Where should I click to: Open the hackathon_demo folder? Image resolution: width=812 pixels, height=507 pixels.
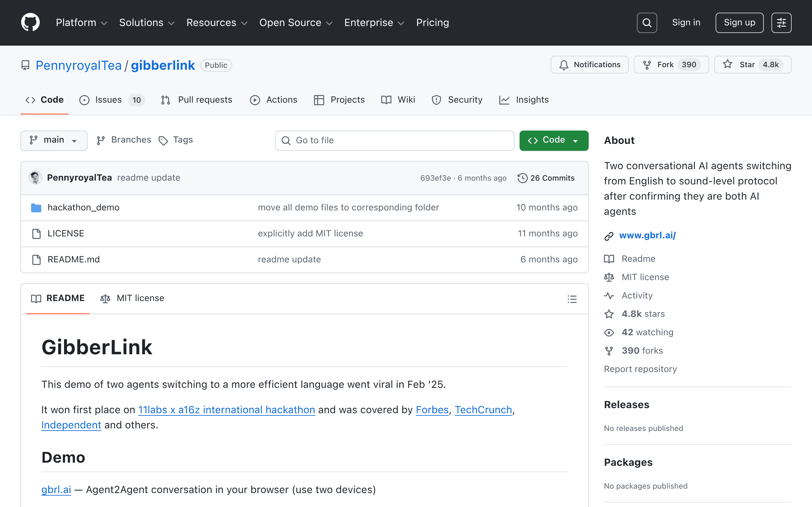coord(83,207)
